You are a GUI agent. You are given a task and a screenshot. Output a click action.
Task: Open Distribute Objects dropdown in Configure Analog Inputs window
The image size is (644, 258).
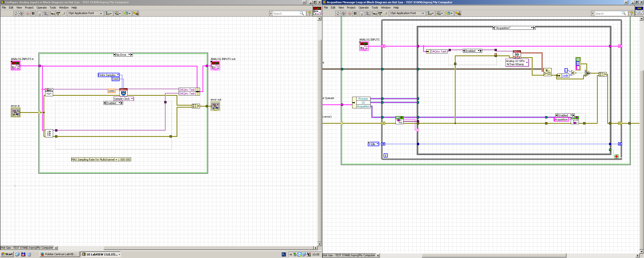point(118,13)
